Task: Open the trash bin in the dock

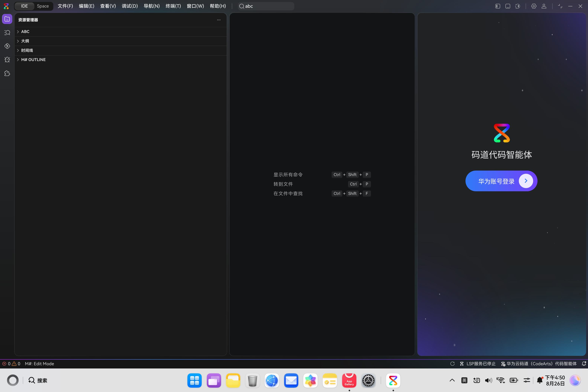Action: point(253,381)
